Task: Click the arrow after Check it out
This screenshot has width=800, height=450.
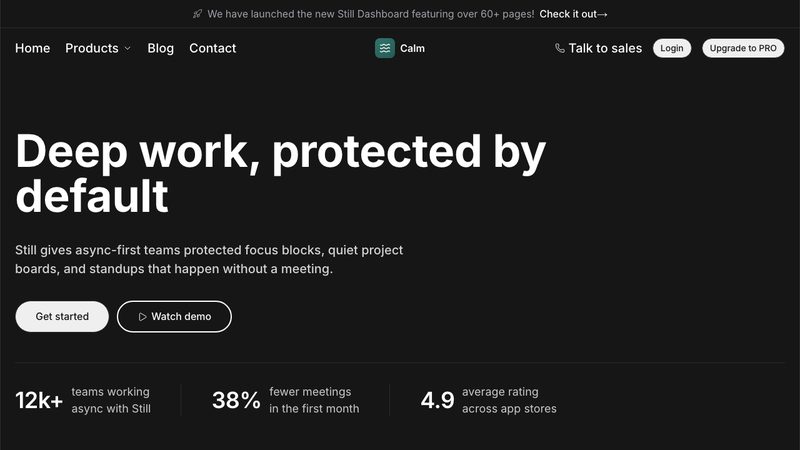Action: 602,14
